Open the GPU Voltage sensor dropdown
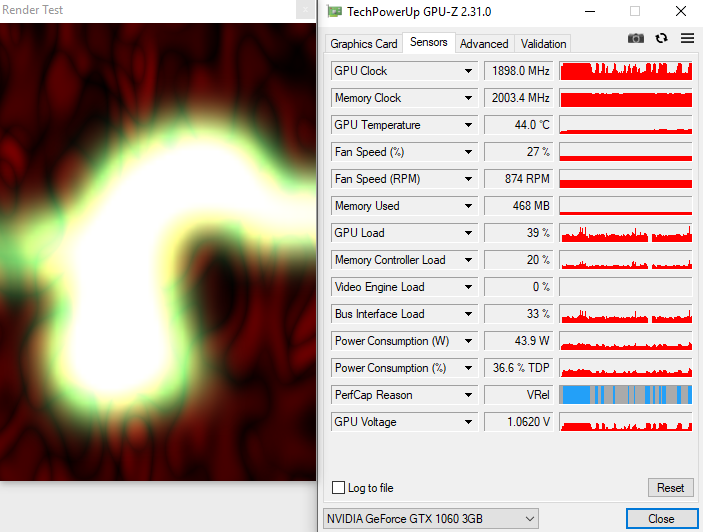703x532 pixels. tap(468, 422)
